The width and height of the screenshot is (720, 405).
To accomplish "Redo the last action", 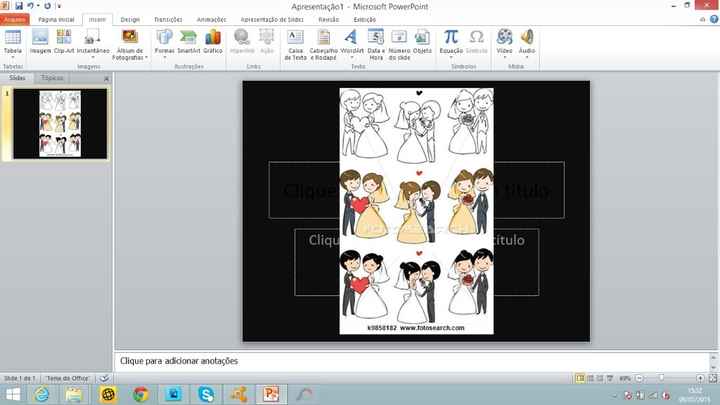I will click(x=47, y=6).
